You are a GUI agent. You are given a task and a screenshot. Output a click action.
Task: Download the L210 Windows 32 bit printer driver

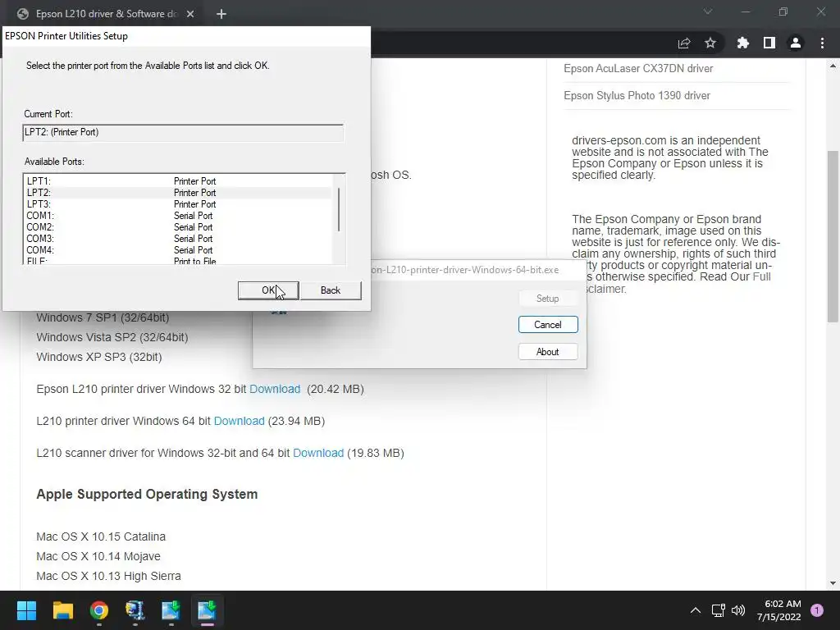[x=275, y=389]
